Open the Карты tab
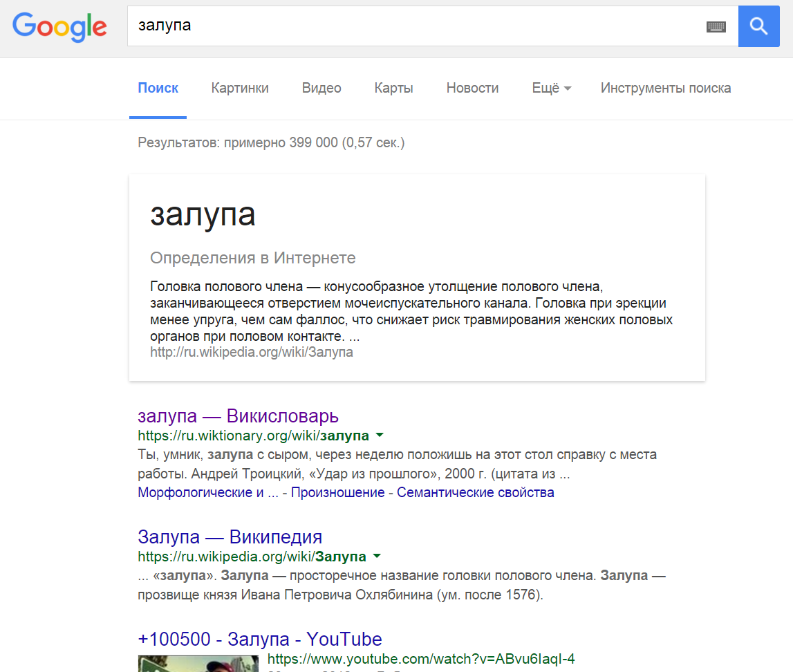The height and width of the screenshot is (672, 793). (393, 88)
